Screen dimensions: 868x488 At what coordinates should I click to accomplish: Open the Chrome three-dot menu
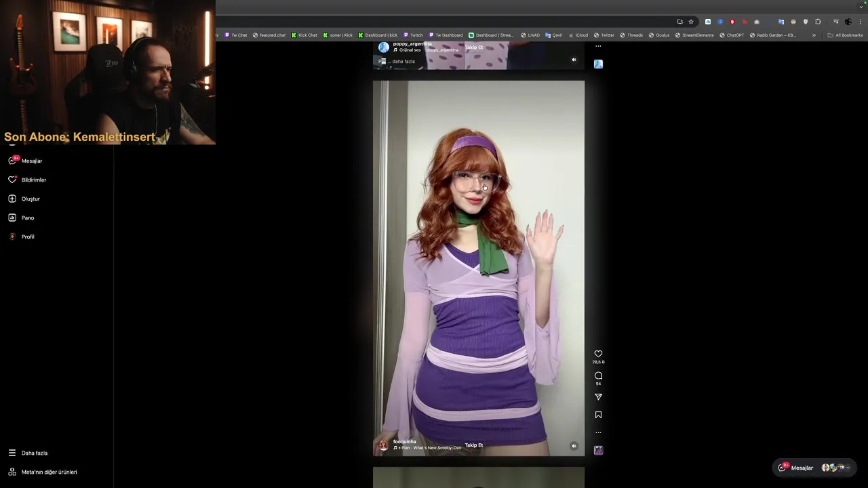(861, 22)
